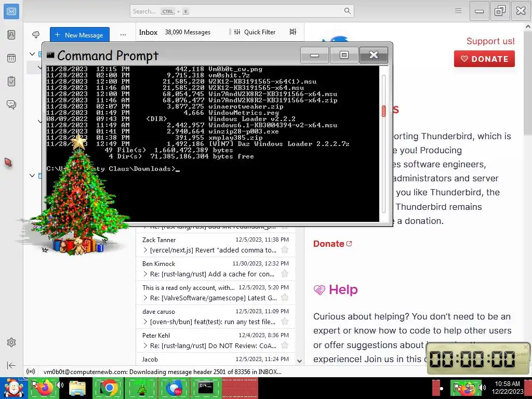Switch to Command Prompt taskbar icon
The image size is (532, 399).
206,388
